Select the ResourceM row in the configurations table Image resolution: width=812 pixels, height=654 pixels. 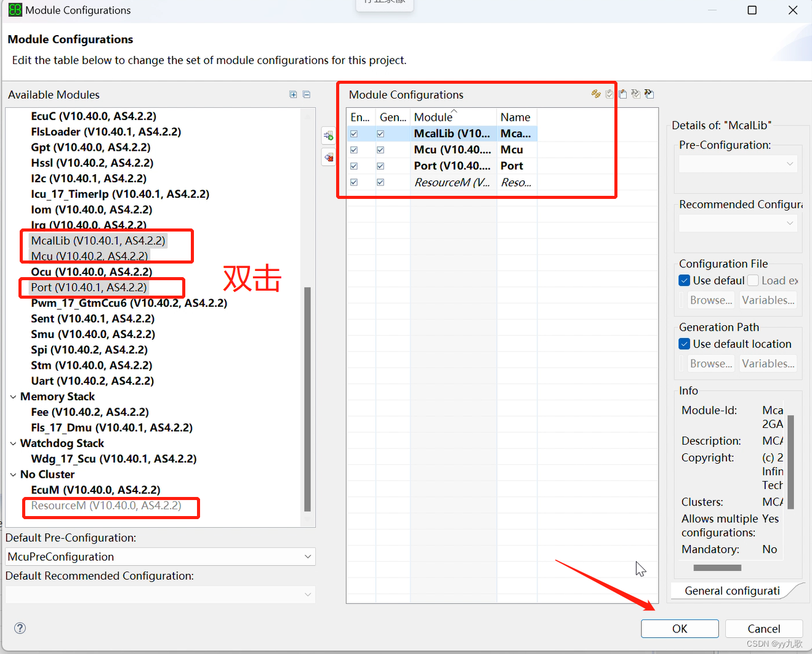coord(442,182)
